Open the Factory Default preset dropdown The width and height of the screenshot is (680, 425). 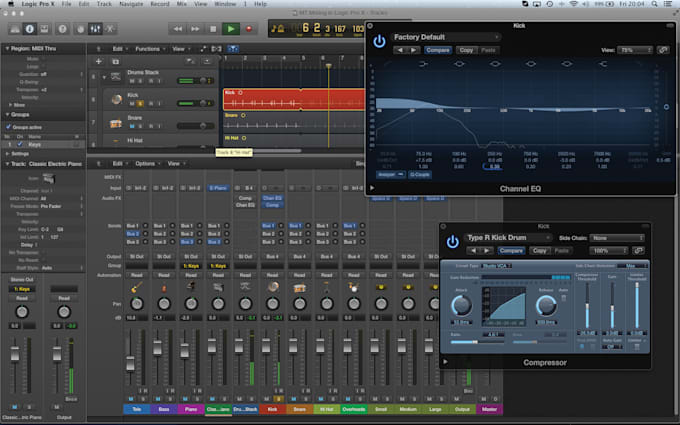[446, 37]
